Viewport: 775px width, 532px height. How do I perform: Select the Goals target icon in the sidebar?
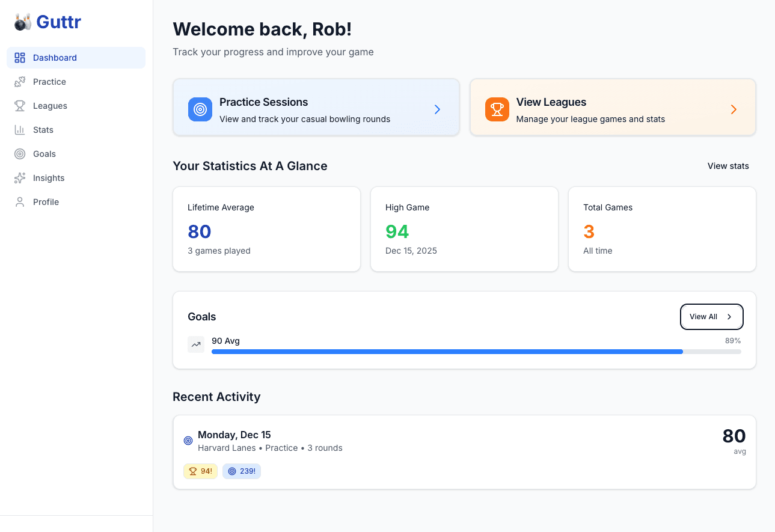coord(19,153)
